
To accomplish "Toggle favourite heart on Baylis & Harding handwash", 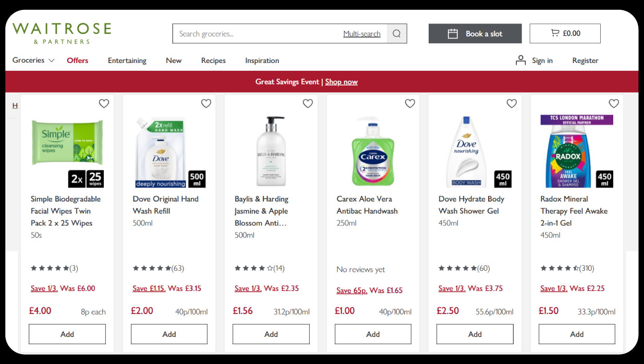I will [308, 104].
